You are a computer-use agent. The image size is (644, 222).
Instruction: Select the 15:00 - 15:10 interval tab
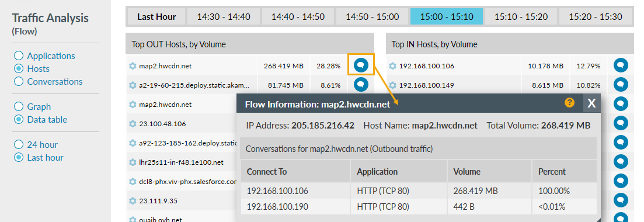point(447,17)
